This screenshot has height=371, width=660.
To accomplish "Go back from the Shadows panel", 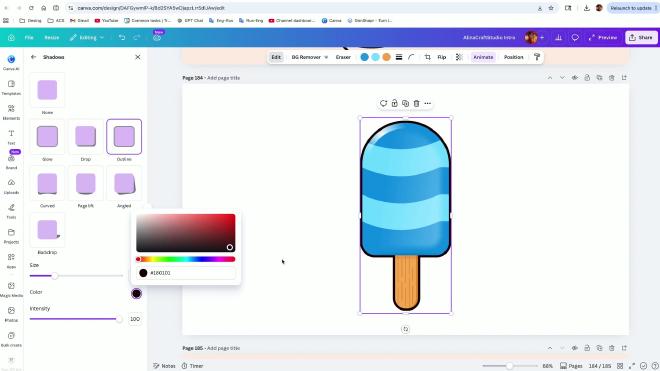I will click(x=33, y=57).
